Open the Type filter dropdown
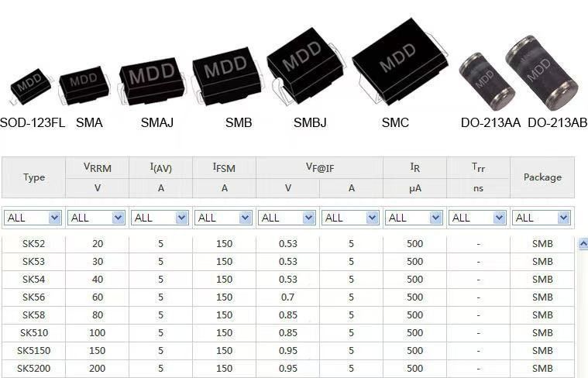 pos(33,218)
